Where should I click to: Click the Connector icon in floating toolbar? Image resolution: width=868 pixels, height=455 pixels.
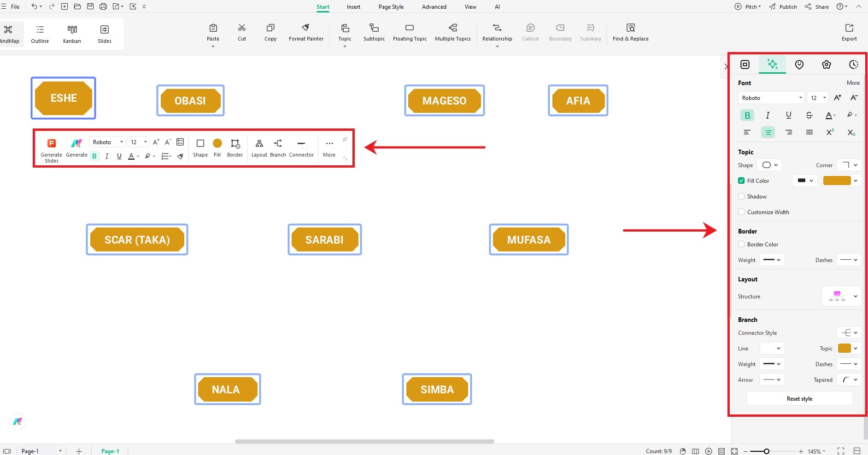(301, 143)
